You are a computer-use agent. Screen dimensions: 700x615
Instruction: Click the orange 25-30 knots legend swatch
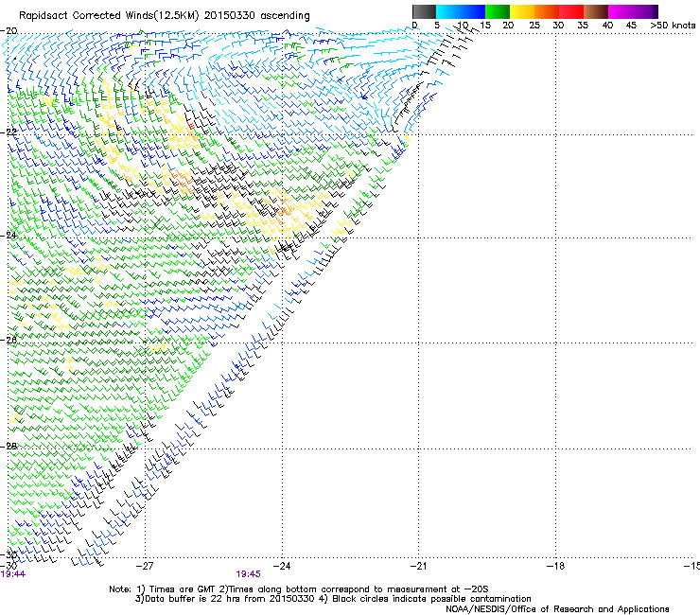[x=547, y=11]
